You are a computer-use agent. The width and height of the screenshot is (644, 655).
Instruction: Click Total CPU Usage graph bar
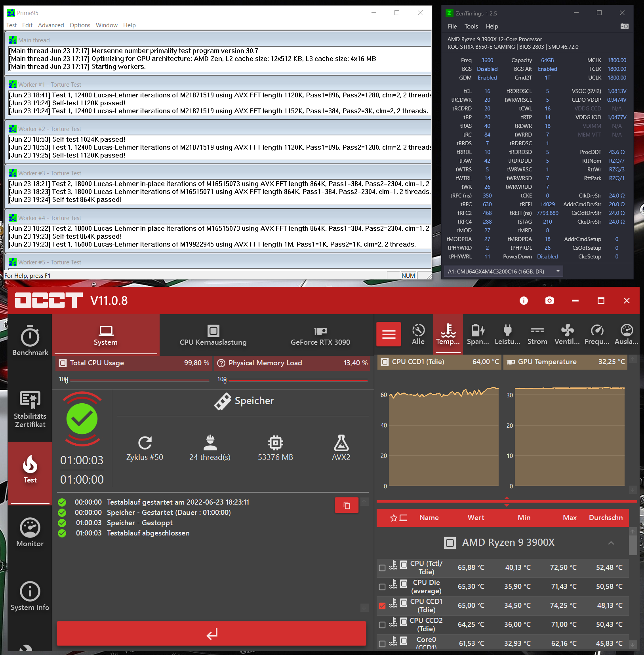click(x=139, y=380)
